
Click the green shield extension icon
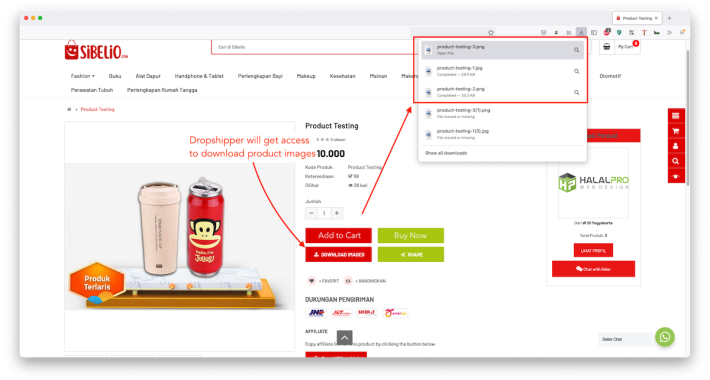pyautogui.click(x=619, y=33)
